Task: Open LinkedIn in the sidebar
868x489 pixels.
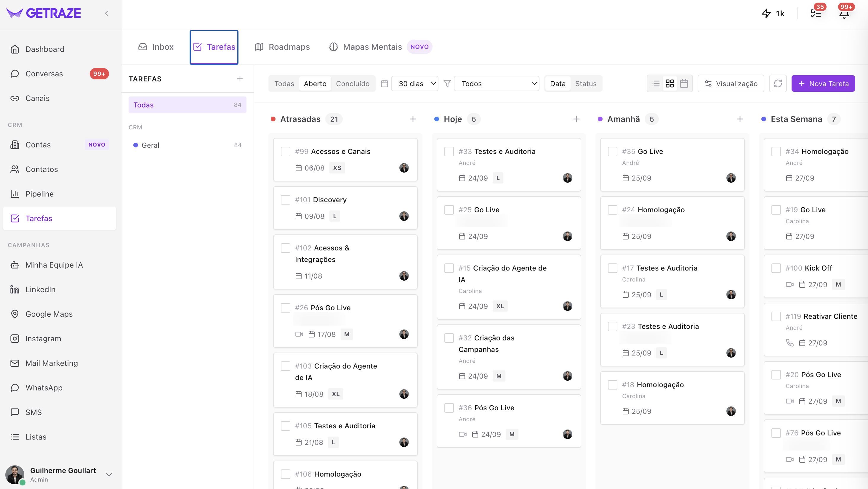Action: coord(60,289)
